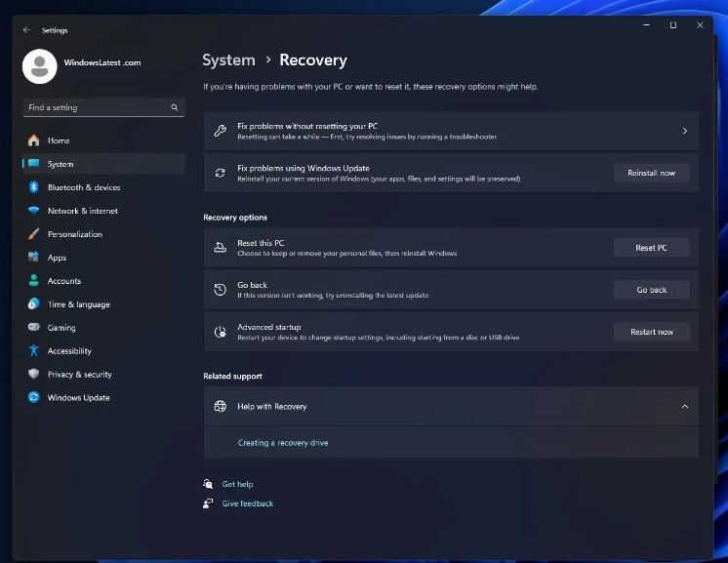Click the Personalization paintbrush icon
The image size is (728, 563).
pyautogui.click(x=34, y=234)
